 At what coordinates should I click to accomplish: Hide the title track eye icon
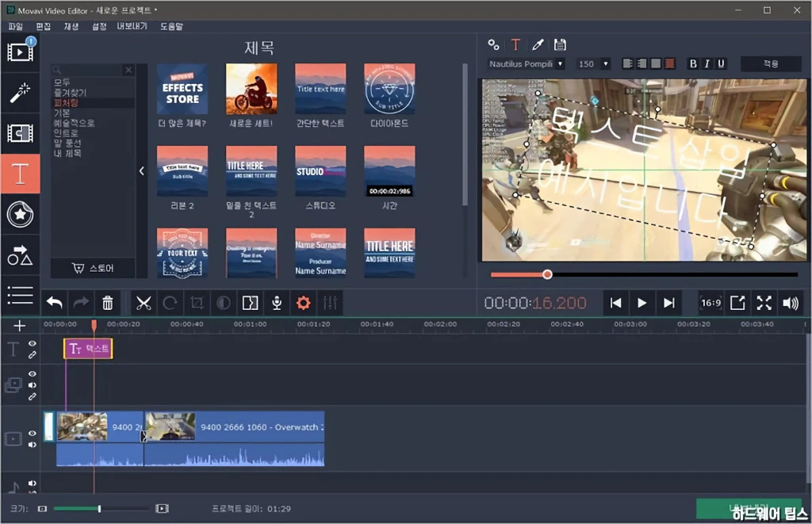click(x=32, y=343)
